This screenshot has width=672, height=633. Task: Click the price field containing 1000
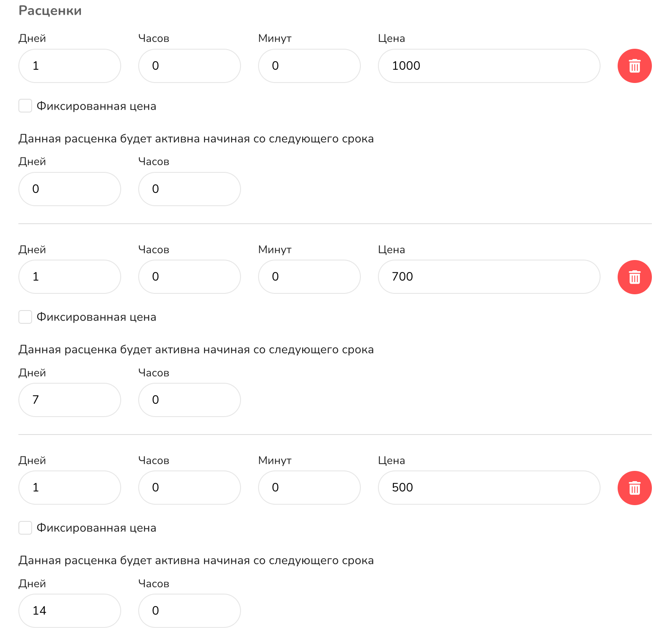click(489, 66)
